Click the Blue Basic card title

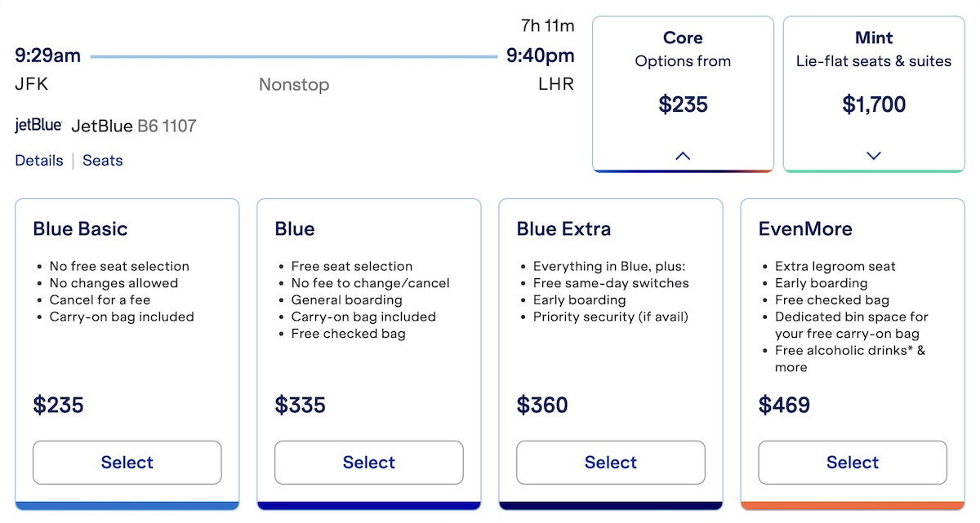80,229
